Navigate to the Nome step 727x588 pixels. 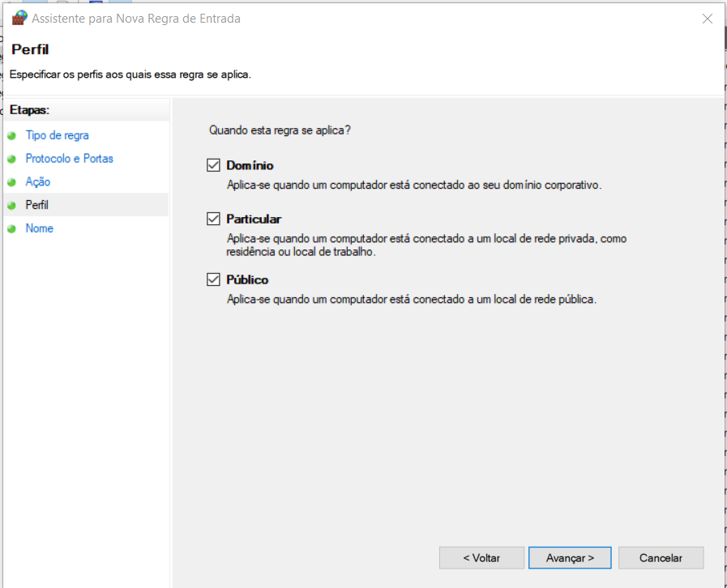(x=39, y=228)
